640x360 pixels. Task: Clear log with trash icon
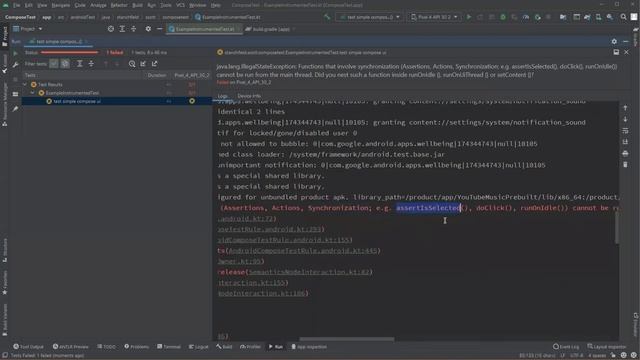click(x=625, y=164)
